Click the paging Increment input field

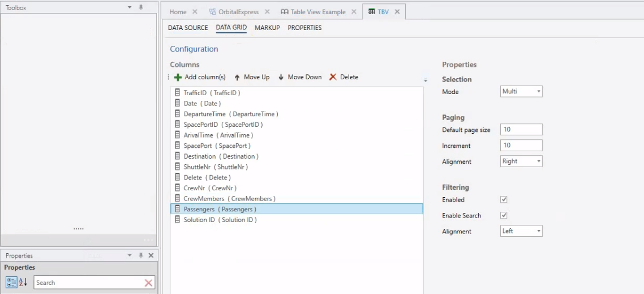[x=521, y=146]
